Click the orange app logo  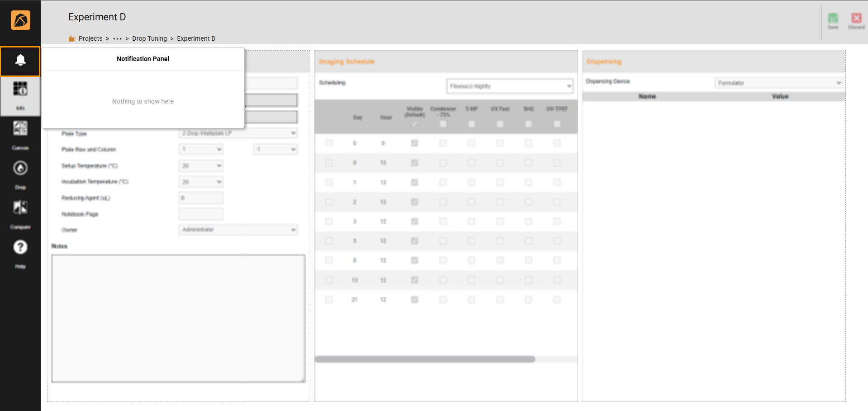20,20
